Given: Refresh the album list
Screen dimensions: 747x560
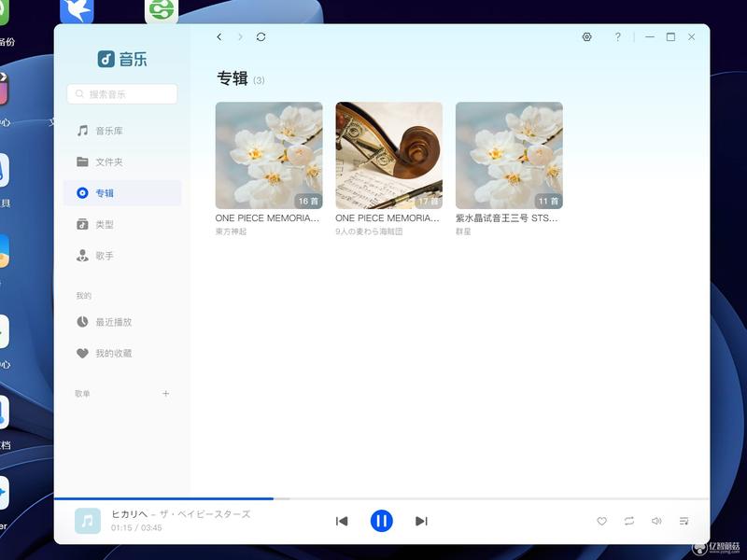Looking at the screenshot, I should [261, 36].
